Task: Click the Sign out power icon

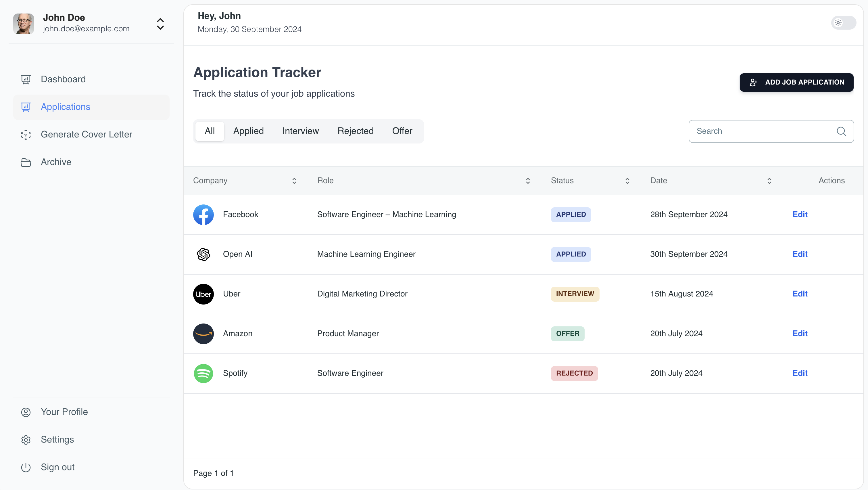Action: tap(26, 467)
